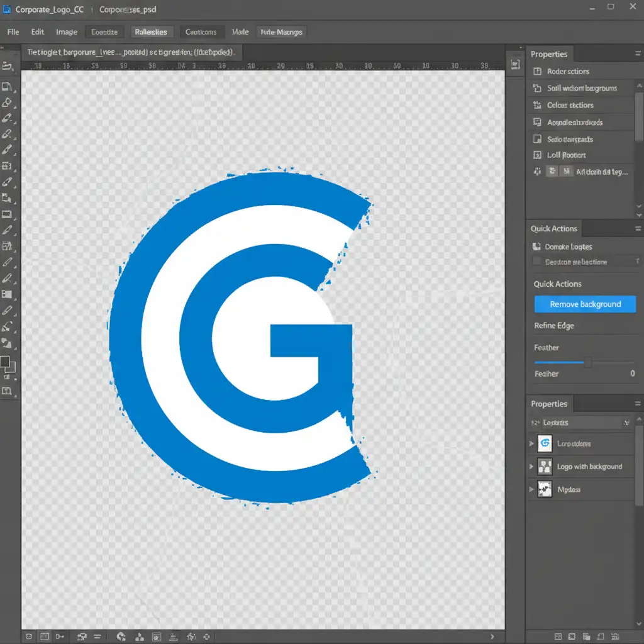
Task: Expand the bottom 'Mpdas' layer row
Action: 531,489
